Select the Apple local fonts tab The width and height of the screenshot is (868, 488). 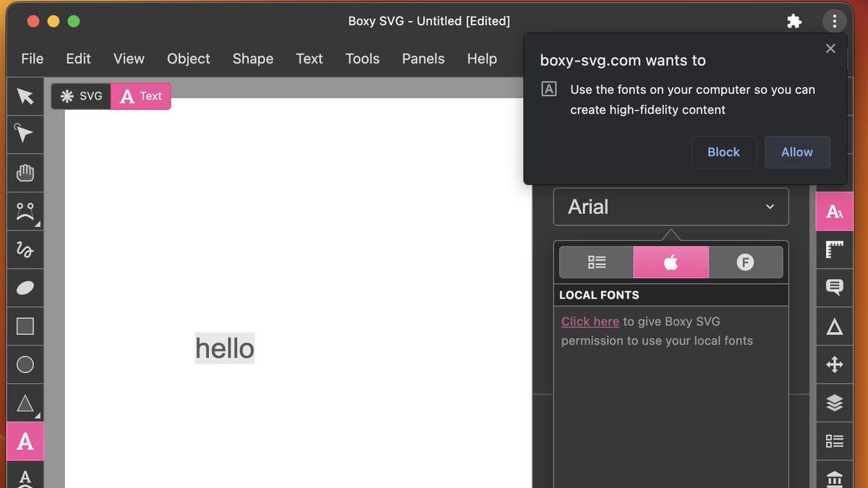(x=671, y=262)
